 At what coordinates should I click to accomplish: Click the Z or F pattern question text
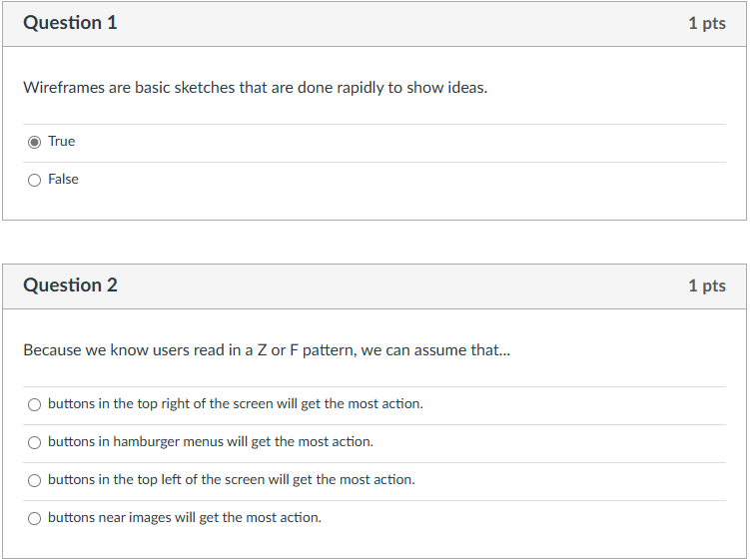point(267,350)
